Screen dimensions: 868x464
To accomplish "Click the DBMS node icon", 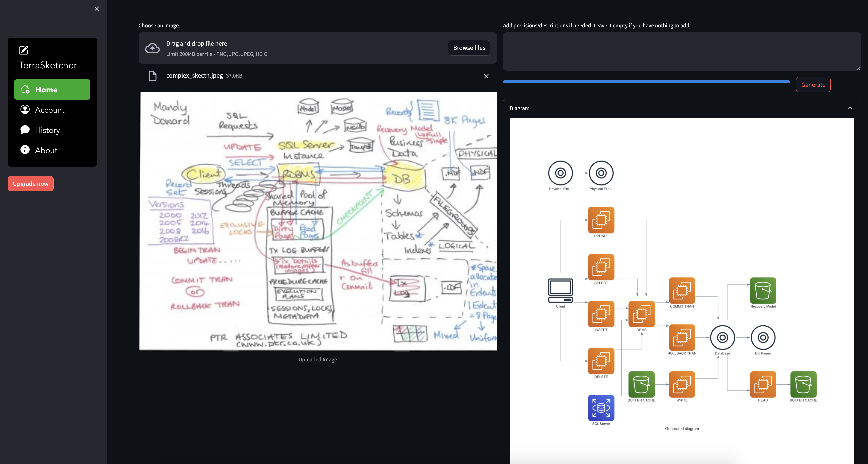I will point(642,314).
